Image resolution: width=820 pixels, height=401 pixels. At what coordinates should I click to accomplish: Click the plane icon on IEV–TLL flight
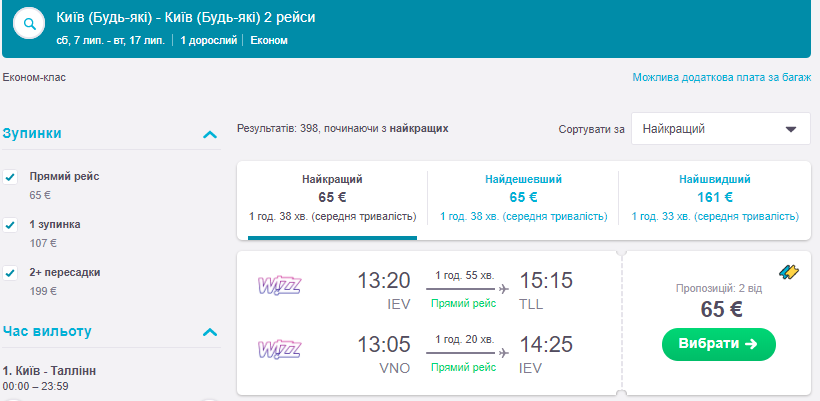(503, 289)
